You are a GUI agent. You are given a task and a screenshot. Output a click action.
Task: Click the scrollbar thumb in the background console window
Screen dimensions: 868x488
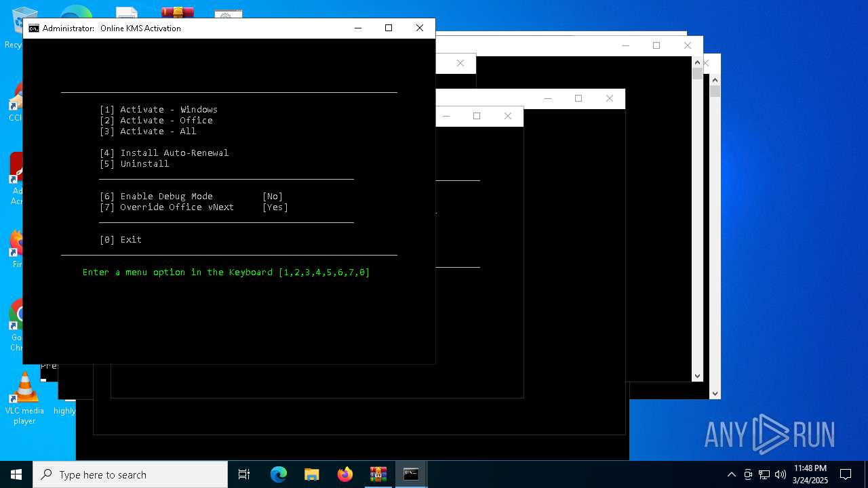698,73
